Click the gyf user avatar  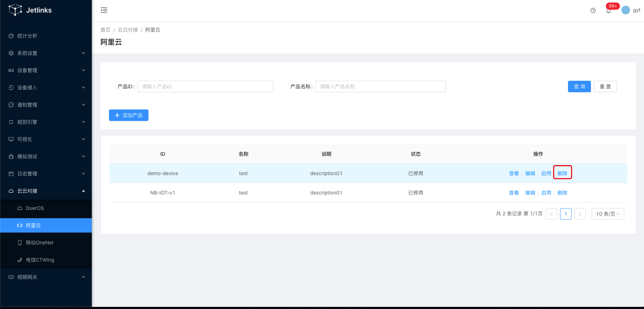click(x=626, y=10)
